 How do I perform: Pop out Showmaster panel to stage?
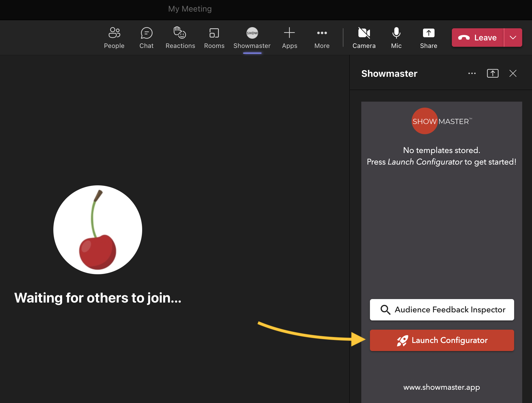click(492, 74)
